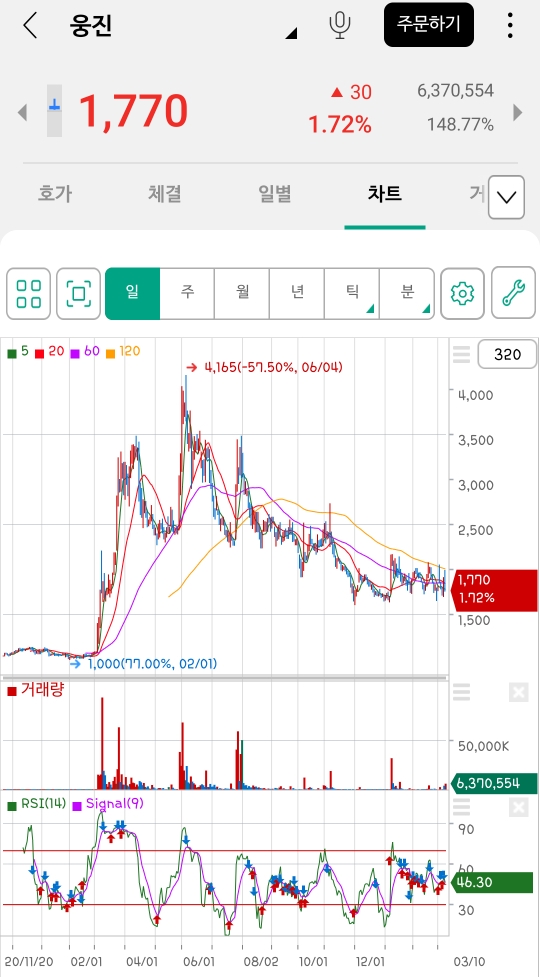Viewport: 540px width, 977px height.
Task: Tap the price pane handle icon
Action: coord(462,355)
